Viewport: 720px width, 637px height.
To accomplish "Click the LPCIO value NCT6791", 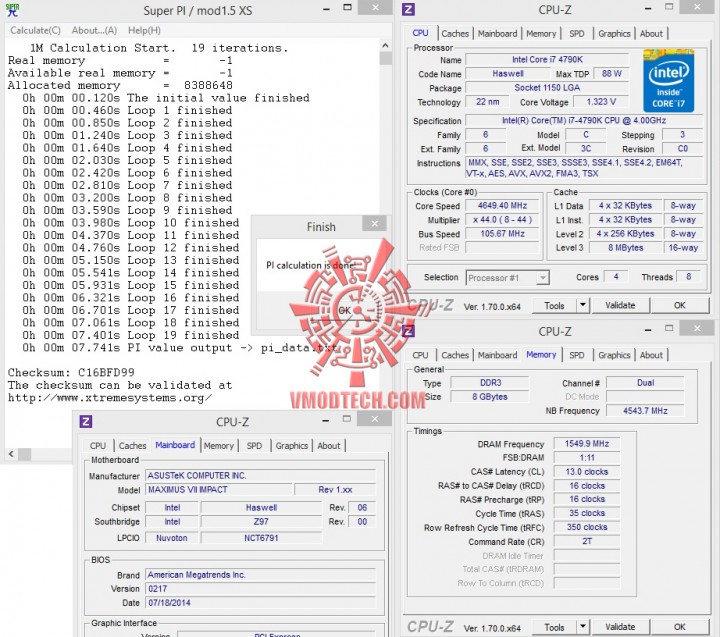I will 261,538.
